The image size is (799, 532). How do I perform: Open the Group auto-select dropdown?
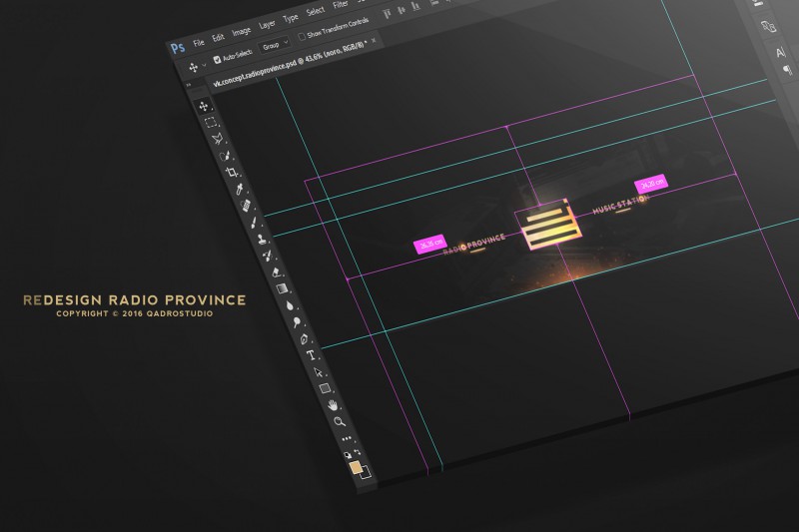[275, 45]
